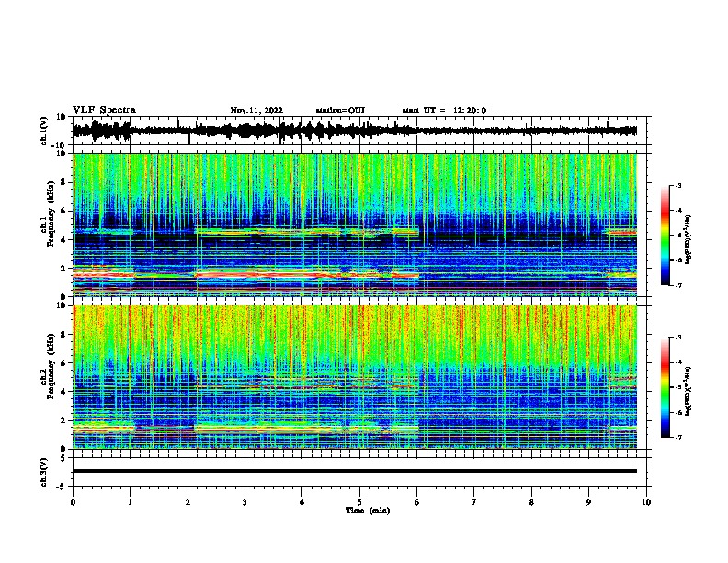Click the "-7" label on the ch.2 colorbar
Viewport: 728px width, 563px height.
click(x=678, y=438)
